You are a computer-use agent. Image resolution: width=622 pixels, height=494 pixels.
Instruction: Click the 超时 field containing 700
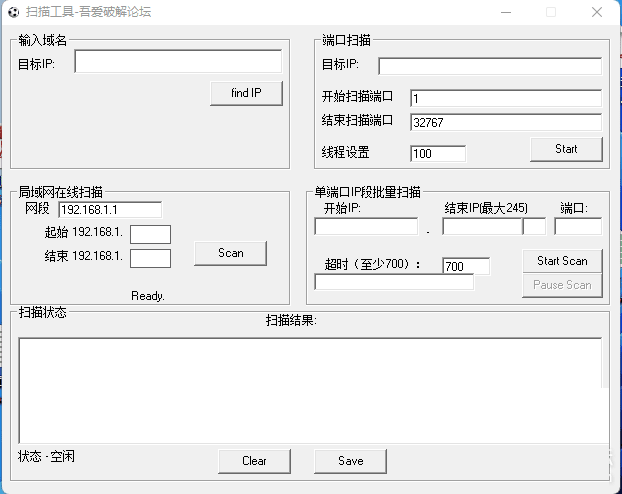(466, 266)
